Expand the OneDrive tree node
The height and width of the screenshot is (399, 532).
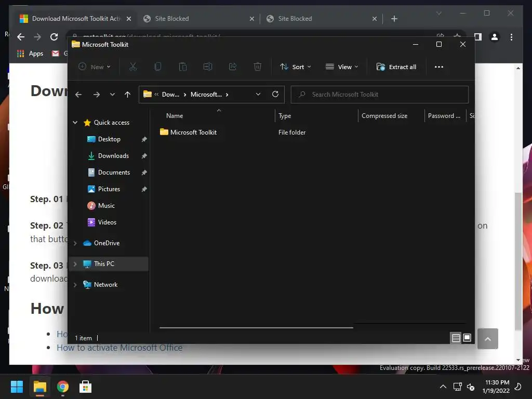click(75, 243)
